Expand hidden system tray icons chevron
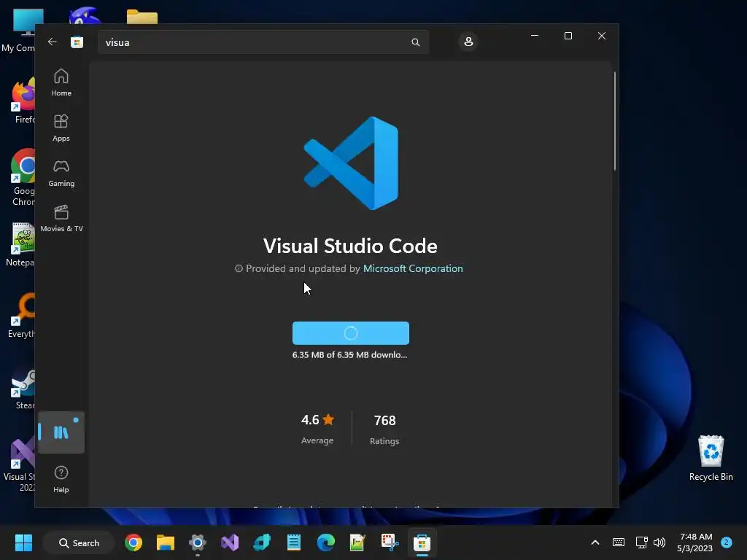 pos(595,542)
